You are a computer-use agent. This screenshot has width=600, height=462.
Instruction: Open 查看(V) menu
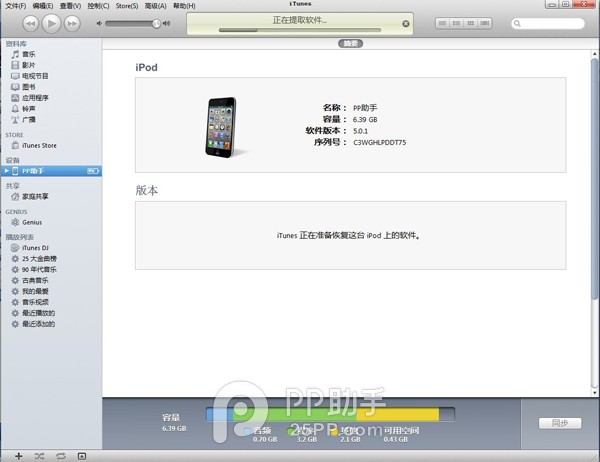[70, 6]
